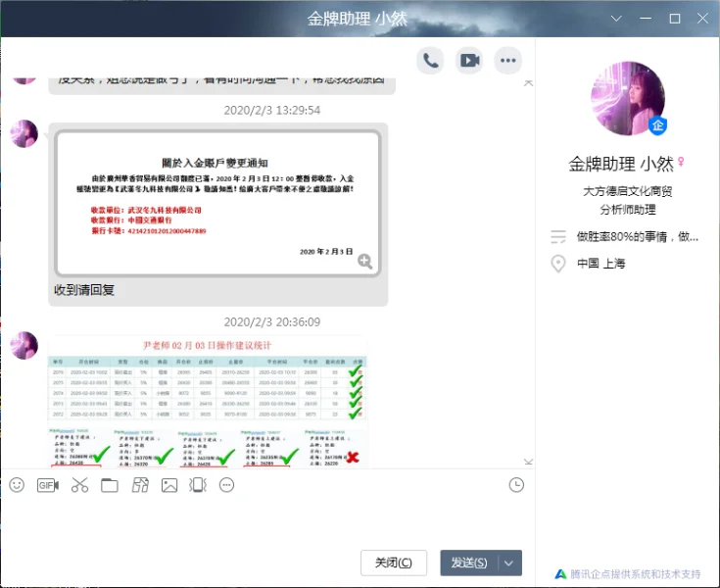Insert a picture into the message

click(x=169, y=485)
